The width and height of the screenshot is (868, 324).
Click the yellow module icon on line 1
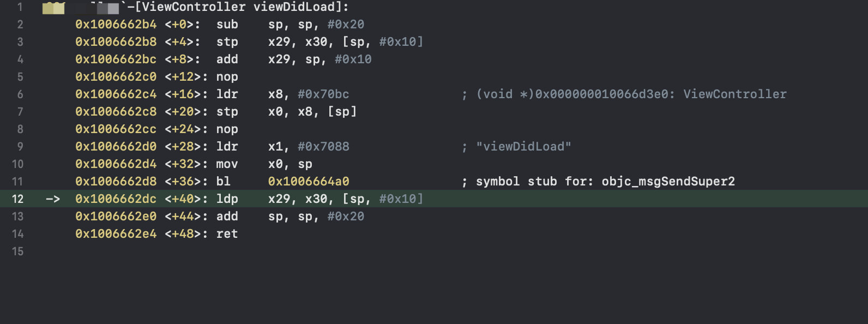[53, 8]
